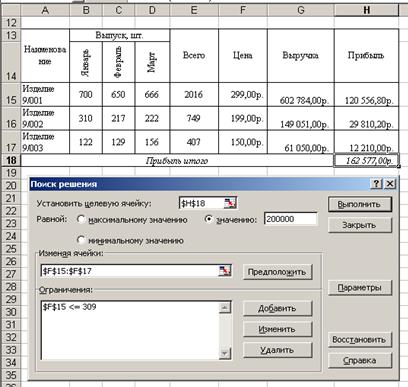This screenshot has height=387, width=408.
Task: Click the Добавить constraint button
Action: [x=277, y=308]
